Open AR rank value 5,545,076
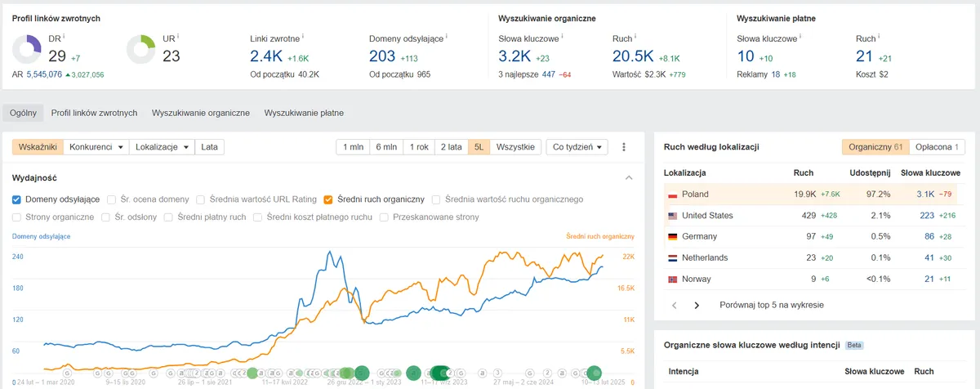Image resolution: width=980 pixels, height=389 pixels. pyautogui.click(x=44, y=74)
